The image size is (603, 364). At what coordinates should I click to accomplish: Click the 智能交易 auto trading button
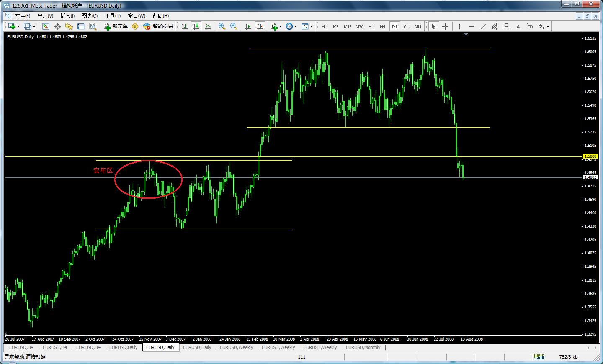click(x=158, y=26)
